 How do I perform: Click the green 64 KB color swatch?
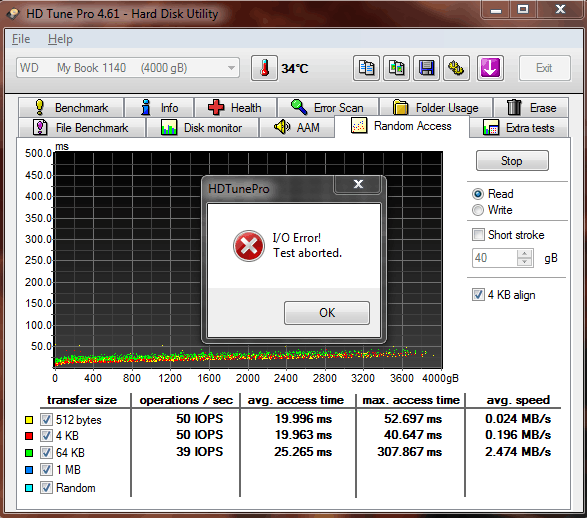pyautogui.click(x=29, y=453)
